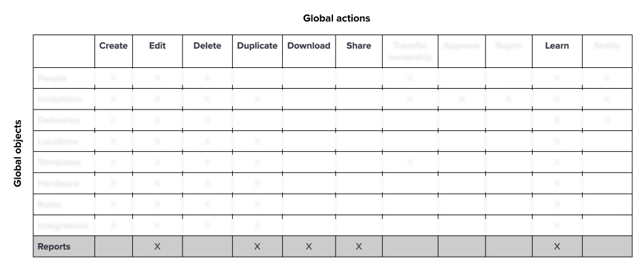This screenshot has height=268, width=644.
Task: Select the Download column header
Action: pos(309,46)
